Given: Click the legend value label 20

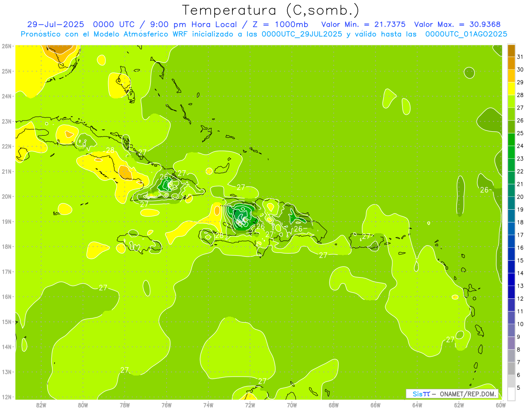Looking at the screenshot, I should (520, 197).
